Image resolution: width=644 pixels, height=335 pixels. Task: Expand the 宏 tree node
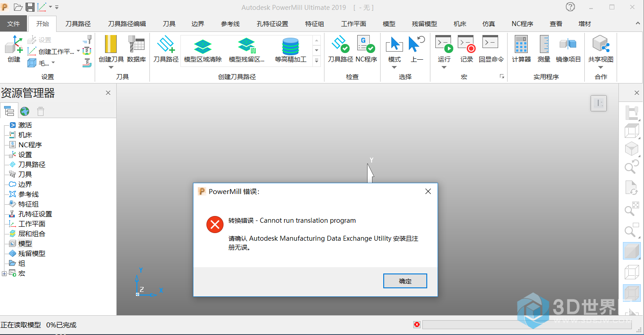pos(4,273)
